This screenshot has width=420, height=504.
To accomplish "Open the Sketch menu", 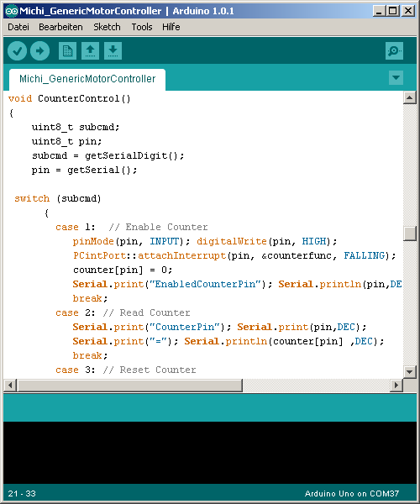I will 107,27.
